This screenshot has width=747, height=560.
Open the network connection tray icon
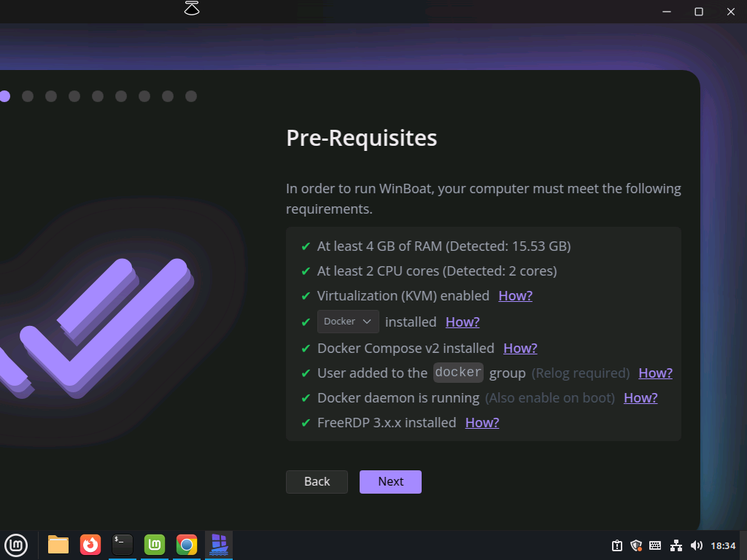676,545
